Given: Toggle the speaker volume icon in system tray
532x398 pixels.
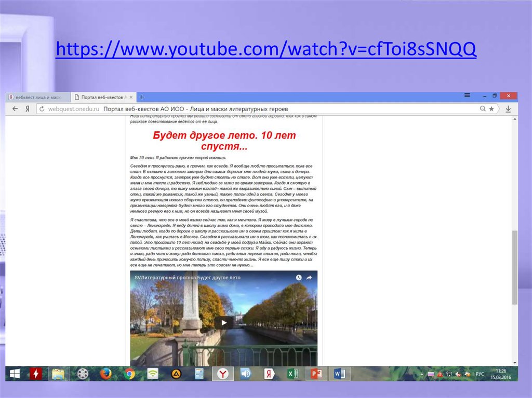Looking at the screenshot, I should (458, 373).
